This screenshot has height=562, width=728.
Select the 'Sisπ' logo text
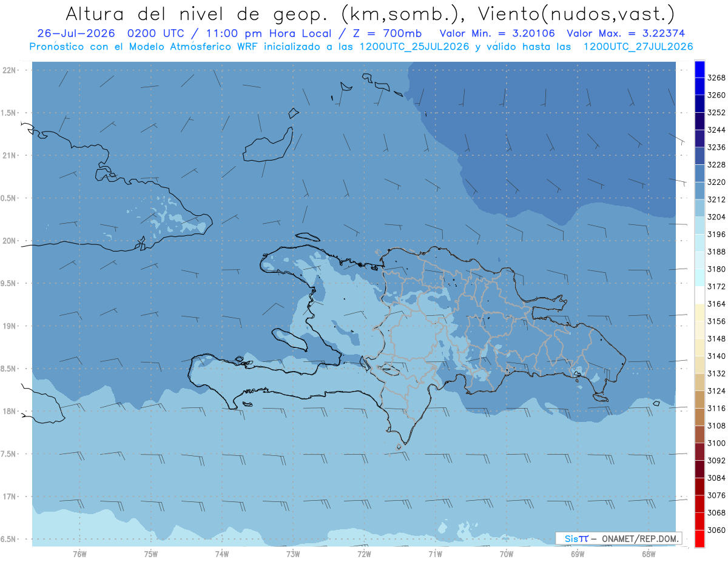pos(576,538)
